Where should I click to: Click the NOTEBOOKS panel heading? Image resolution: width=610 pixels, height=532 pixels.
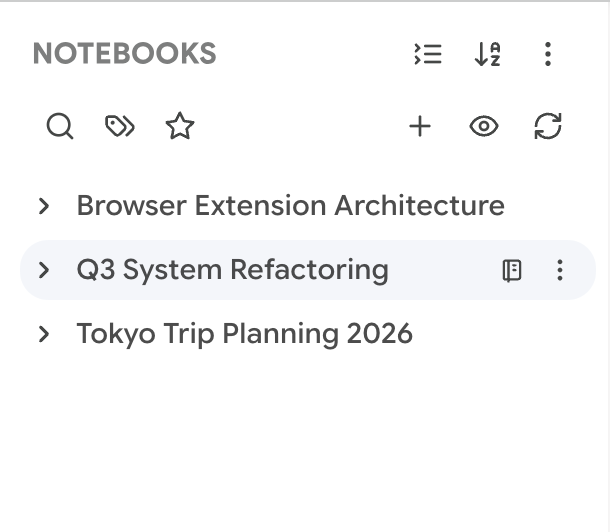point(124,53)
